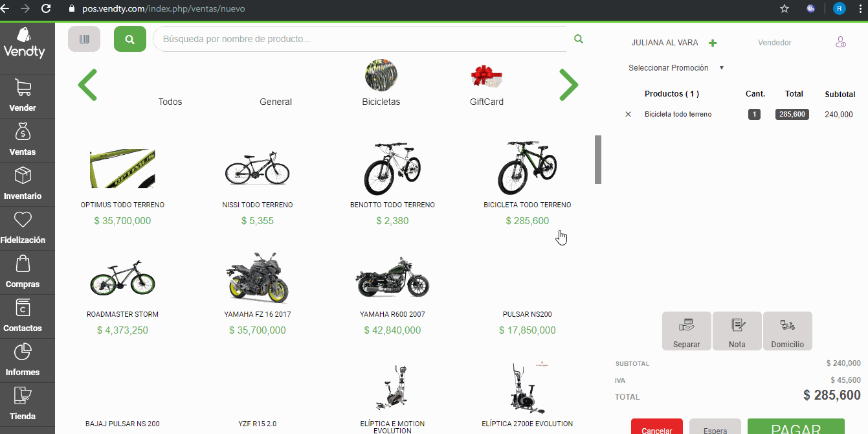Click the Vendedor label
The width and height of the screenshot is (868, 434).
[x=775, y=43]
